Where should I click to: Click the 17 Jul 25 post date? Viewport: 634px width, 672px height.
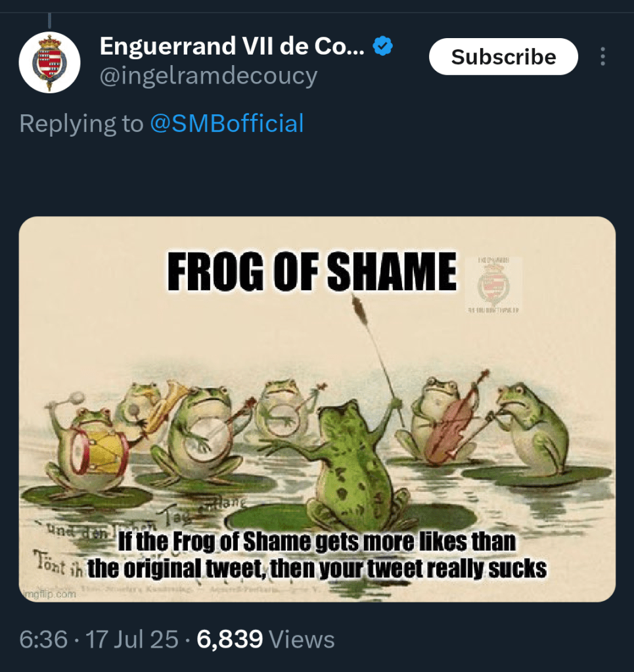(132, 638)
